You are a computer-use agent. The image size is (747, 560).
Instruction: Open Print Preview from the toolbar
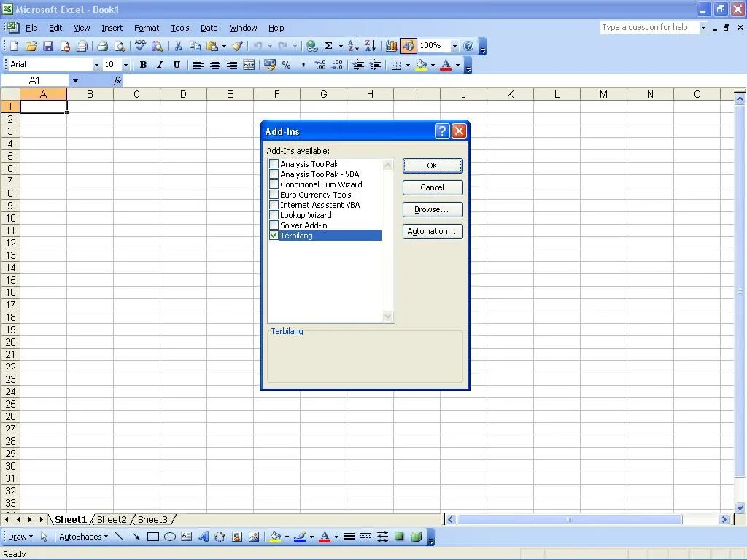coord(120,46)
